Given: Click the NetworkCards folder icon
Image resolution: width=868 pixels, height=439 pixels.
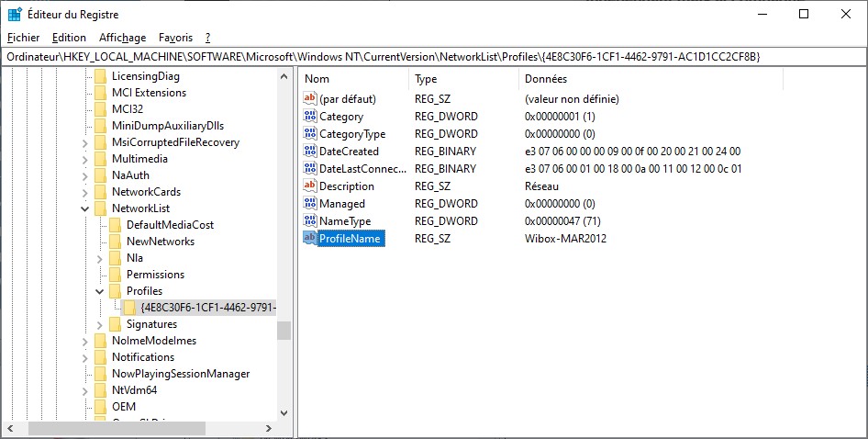Looking at the screenshot, I should 100,192.
